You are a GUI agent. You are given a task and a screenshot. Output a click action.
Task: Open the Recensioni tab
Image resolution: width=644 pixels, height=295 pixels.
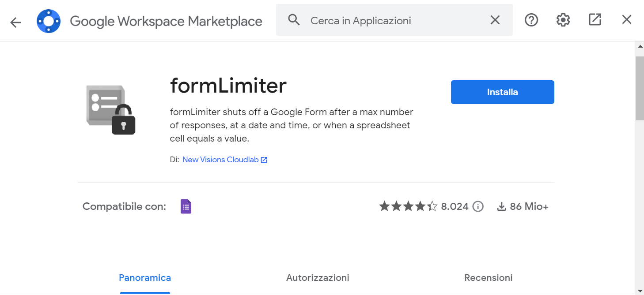(x=489, y=278)
